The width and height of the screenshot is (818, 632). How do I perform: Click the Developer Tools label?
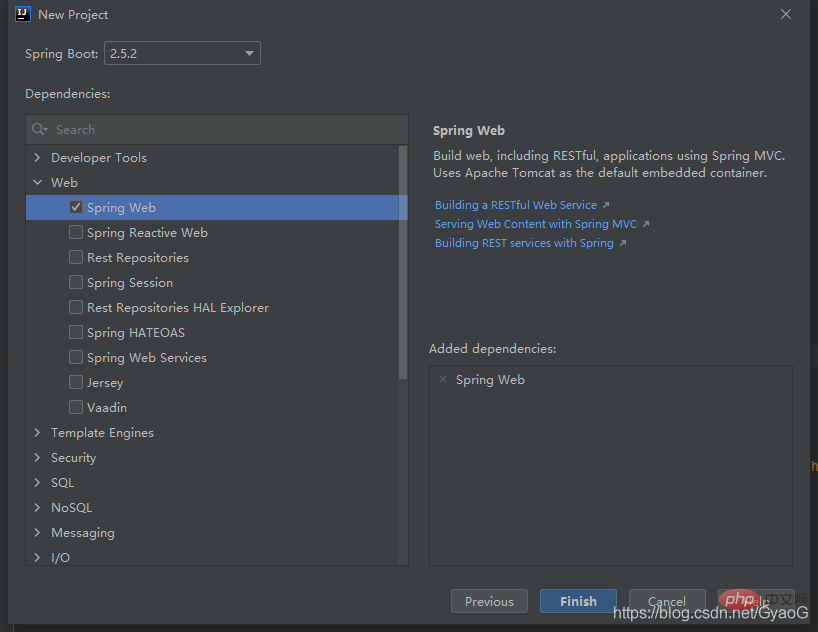click(x=99, y=158)
